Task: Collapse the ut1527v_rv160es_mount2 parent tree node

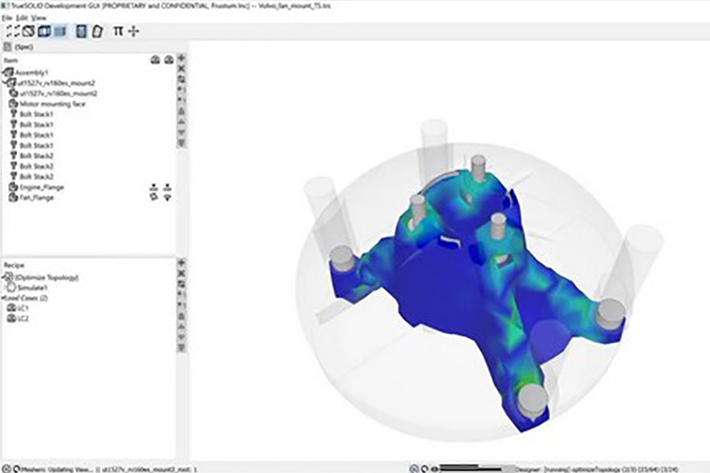Action: tap(5, 82)
